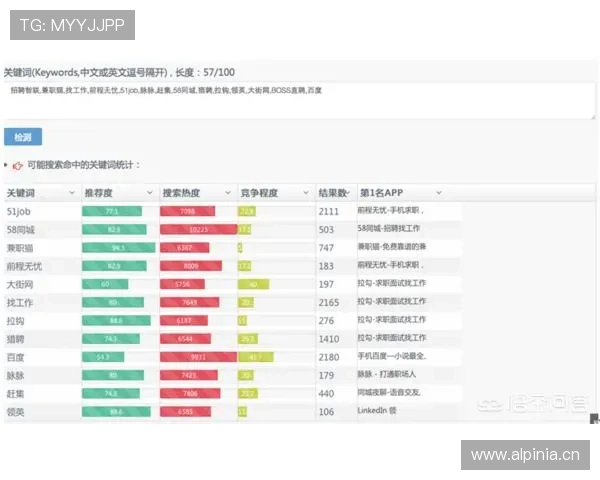600x480 pixels.
Task: Click result count 2111
Action: [x=329, y=212]
